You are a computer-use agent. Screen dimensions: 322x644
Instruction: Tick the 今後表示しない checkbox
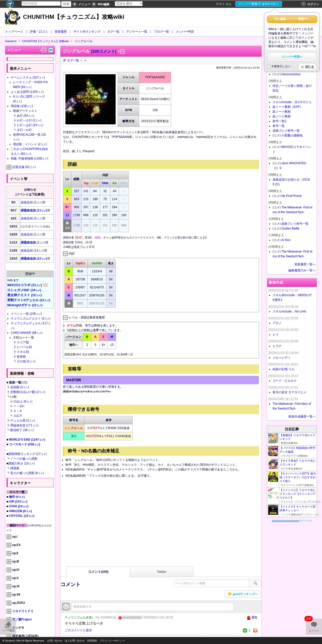269,67
